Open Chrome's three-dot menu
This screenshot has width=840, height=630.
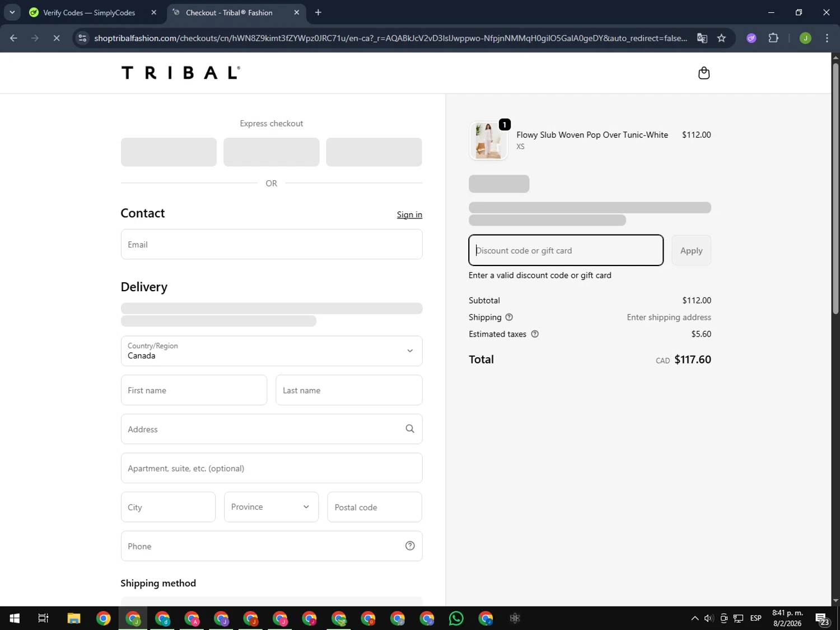pos(827,38)
